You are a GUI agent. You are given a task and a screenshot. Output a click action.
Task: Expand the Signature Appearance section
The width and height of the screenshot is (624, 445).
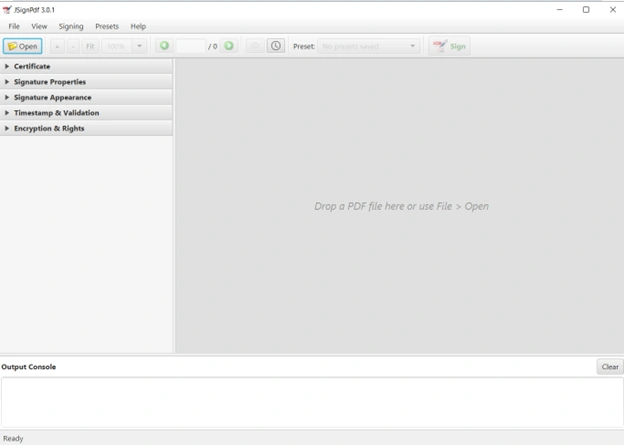click(86, 98)
